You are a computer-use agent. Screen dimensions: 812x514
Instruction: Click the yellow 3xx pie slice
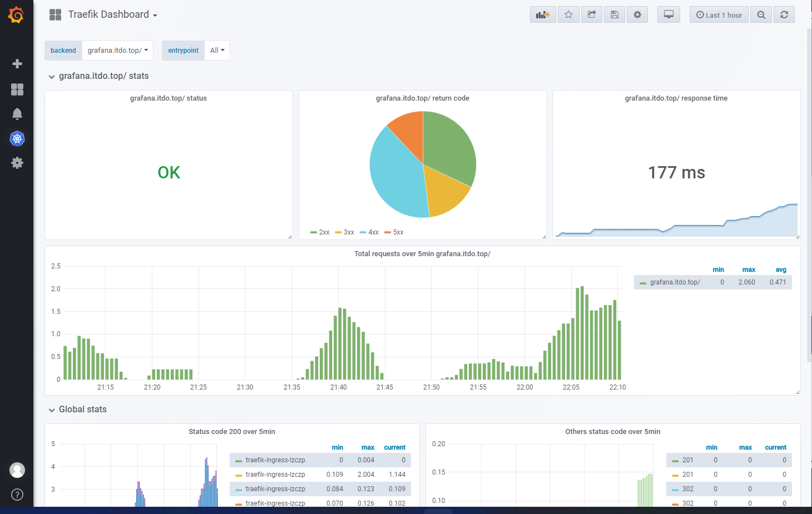(445, 192)
